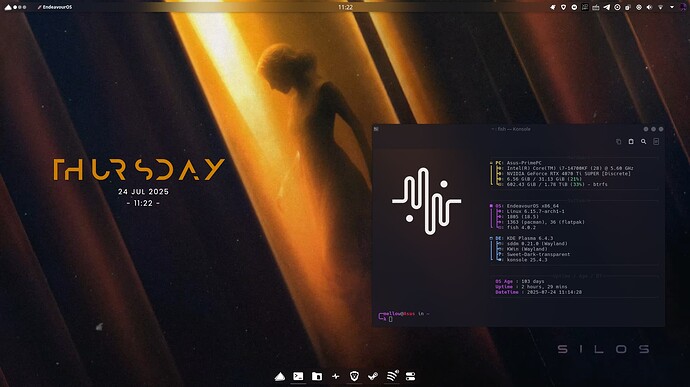Open the Konsole hamburger menu icon
Screen dimensions: 690x387
coord(656,142)
